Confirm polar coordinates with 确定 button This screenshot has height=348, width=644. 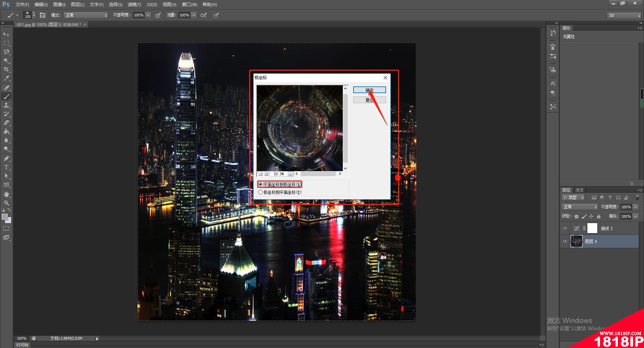click(369, 90)
